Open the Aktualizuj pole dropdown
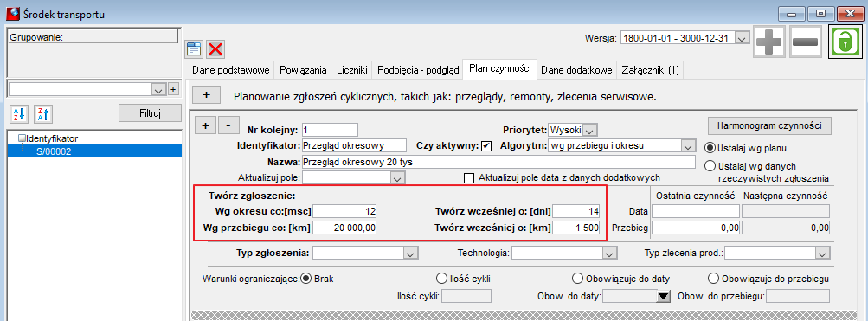The width and height of the screenshot is (868, 321). point(396,178)
